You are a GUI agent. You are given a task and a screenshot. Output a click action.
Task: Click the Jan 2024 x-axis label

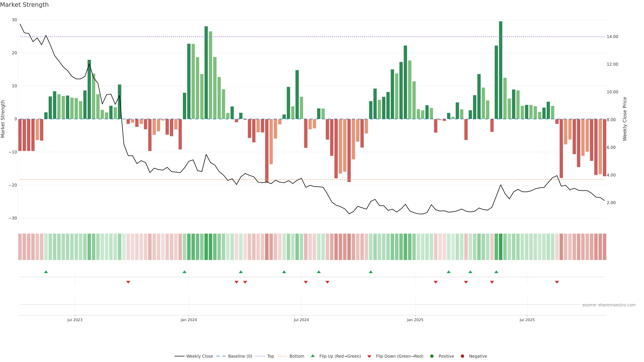pyautogui.click(x=189, y=320)
